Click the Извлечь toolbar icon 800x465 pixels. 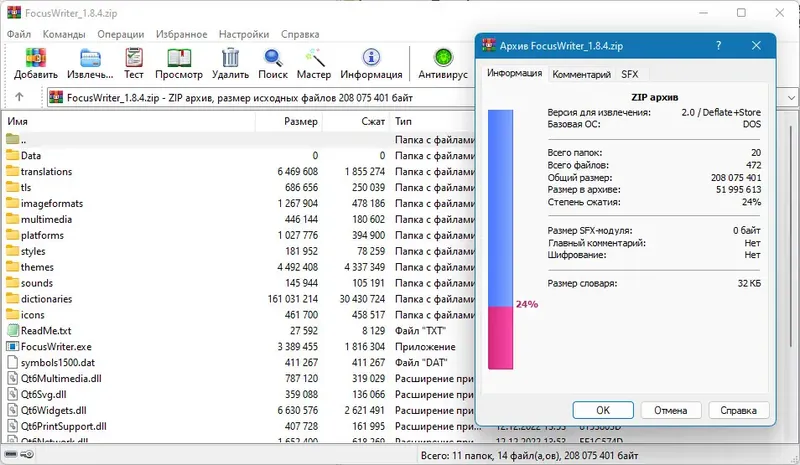(x=90, y=58)
